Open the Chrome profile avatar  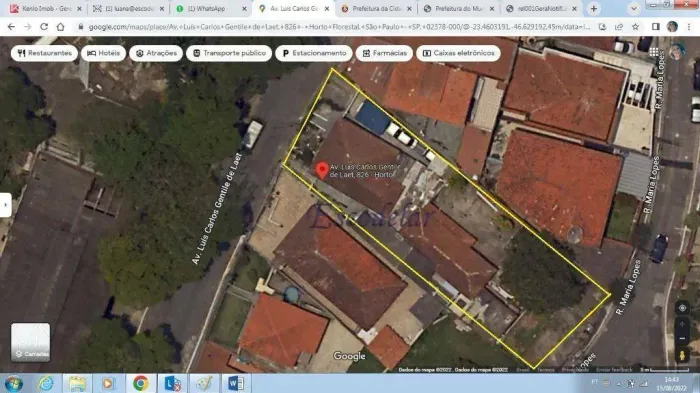coord(672,27)
